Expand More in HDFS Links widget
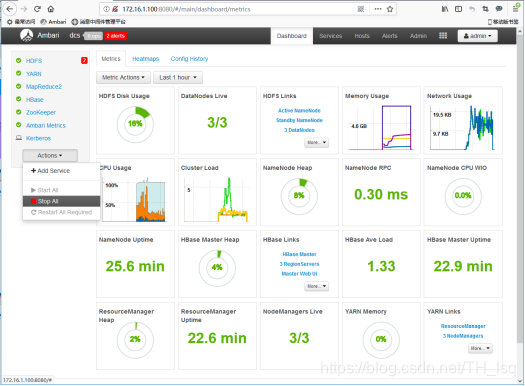 (x=316, y=143)
